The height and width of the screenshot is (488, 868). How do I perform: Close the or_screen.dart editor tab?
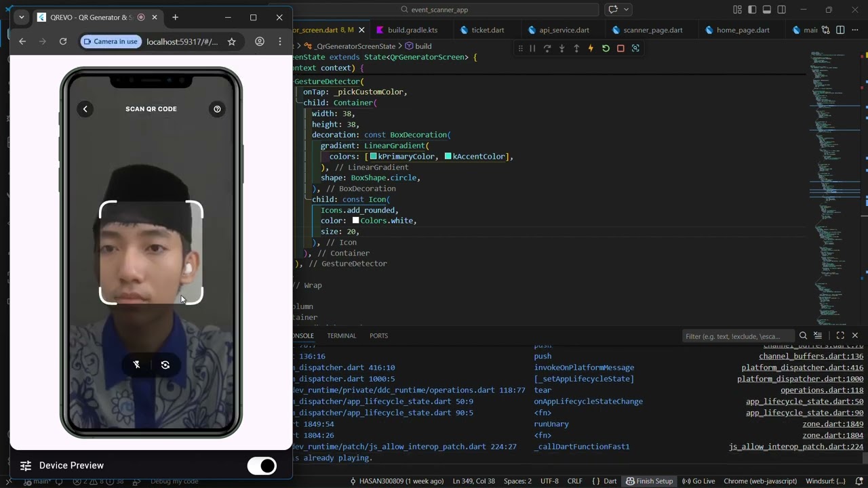click(x=361, y=30)
